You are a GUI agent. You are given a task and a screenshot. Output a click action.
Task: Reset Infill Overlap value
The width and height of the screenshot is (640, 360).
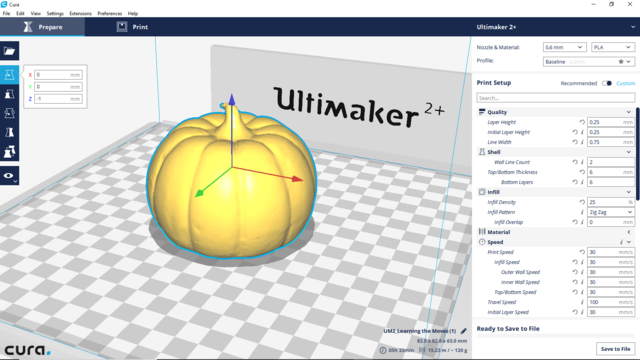click(575, 222)
